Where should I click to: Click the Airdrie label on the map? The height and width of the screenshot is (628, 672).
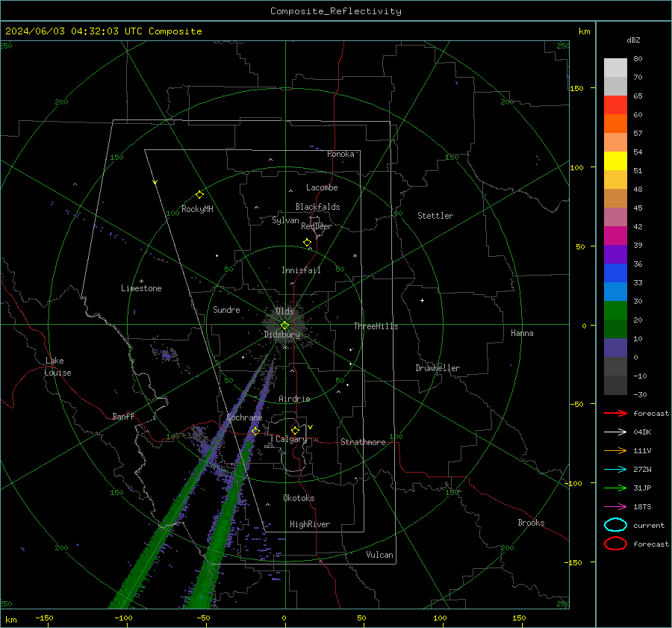(x=294, y=399)
